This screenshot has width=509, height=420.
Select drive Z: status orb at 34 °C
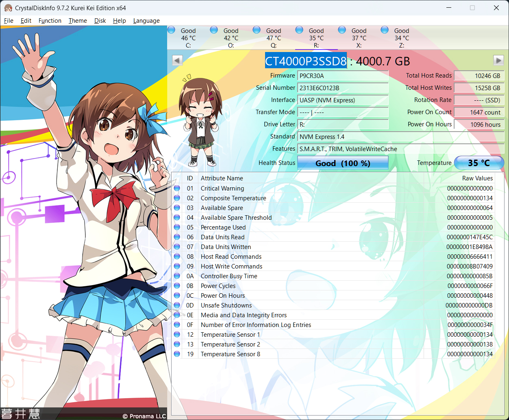[385, 30]
